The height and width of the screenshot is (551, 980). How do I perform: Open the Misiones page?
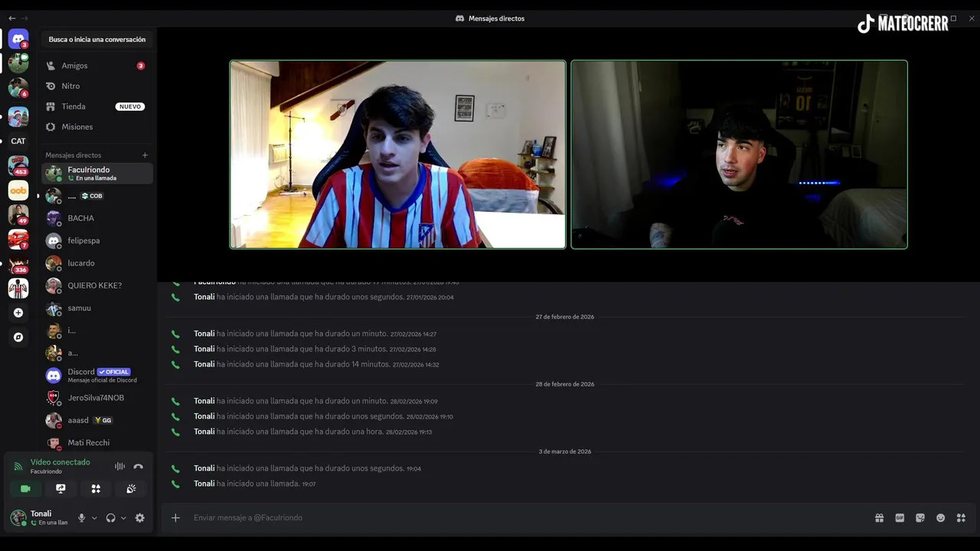point(96,127)
